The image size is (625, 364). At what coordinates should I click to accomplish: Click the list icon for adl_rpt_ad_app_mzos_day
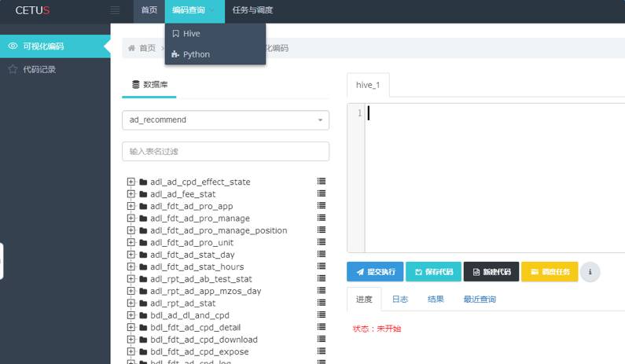point(322,290)
